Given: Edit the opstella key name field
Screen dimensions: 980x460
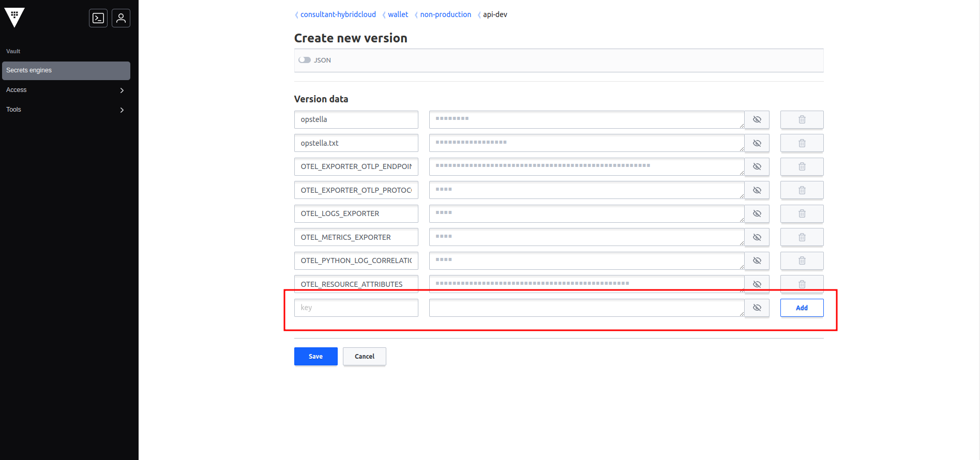Looking at the screenshot, I should pyautogui.click(x=356, y=119).
